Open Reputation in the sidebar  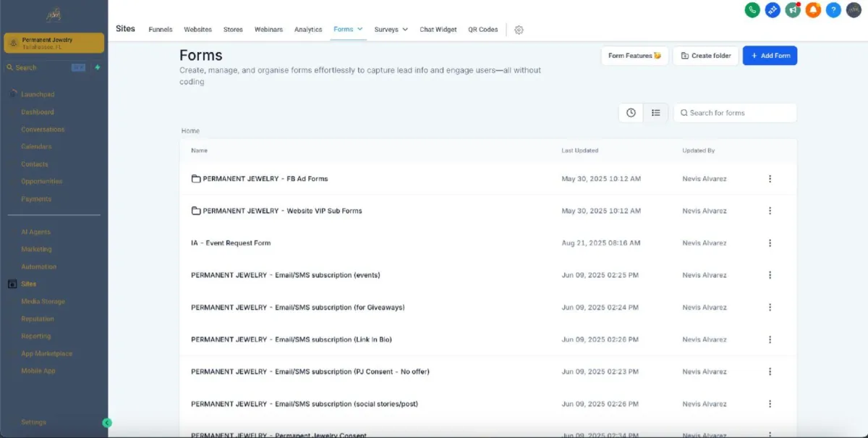click(x=38, y=319)
